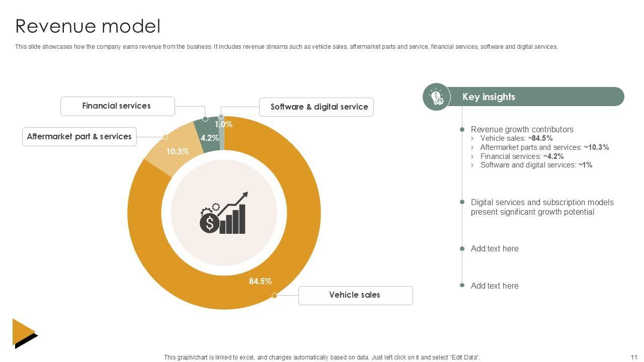This screenshot has height=362, width=644.
Task: Click the revenue growth chart icon in donut center
Action: point(224,213)
